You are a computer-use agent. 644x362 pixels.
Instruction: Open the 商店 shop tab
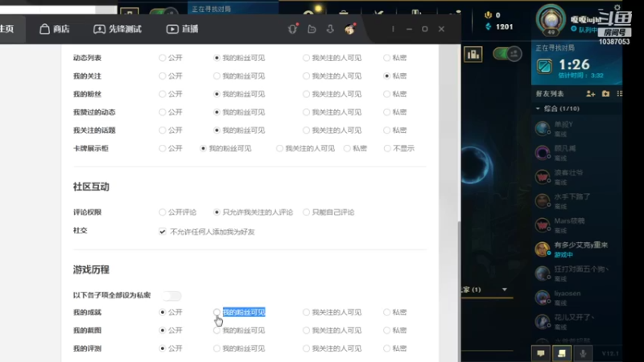54,29
